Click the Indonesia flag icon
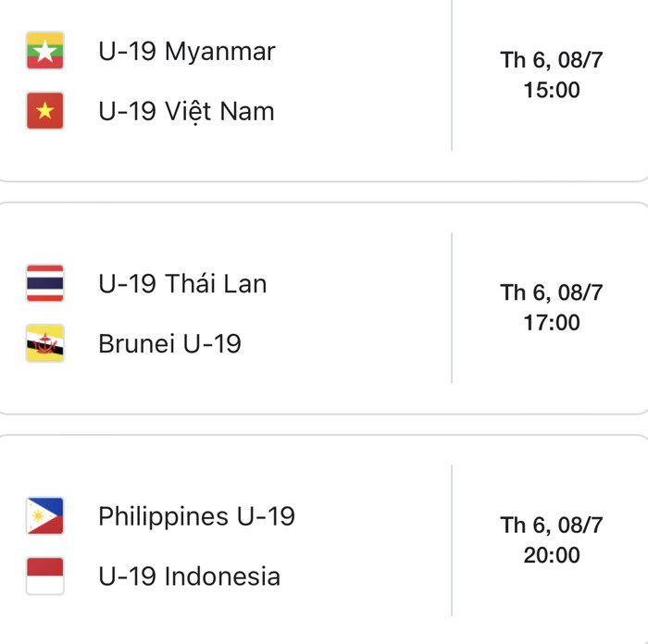 [45, 576]
